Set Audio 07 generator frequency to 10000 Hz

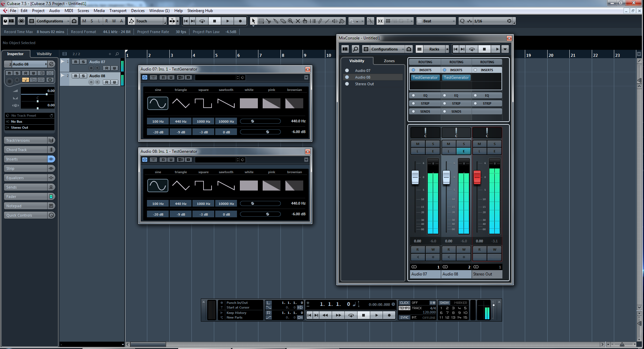[226, 121]
